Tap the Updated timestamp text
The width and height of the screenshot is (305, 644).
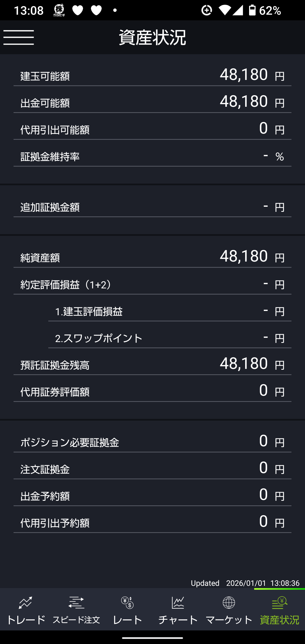pos(245,583)
